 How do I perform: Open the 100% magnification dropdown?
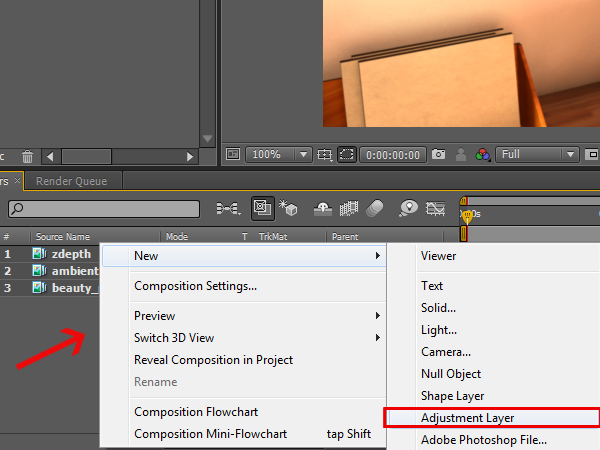279,155
